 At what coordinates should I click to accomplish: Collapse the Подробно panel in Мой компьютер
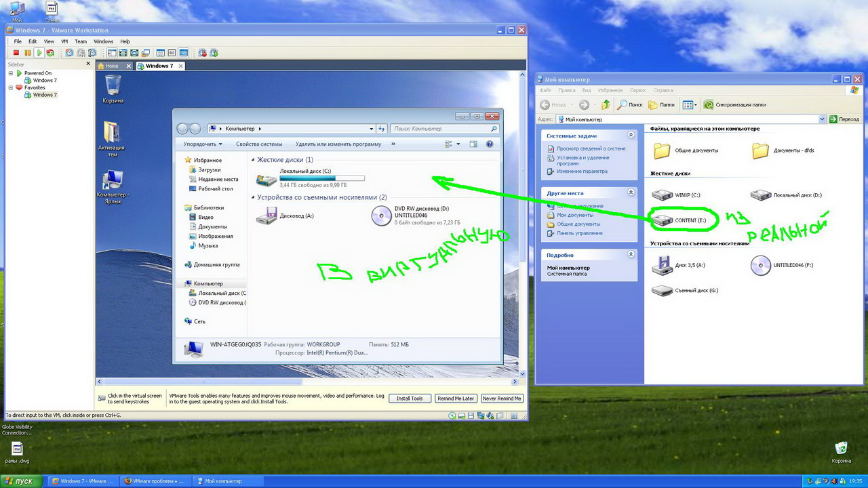coord(631,255)
